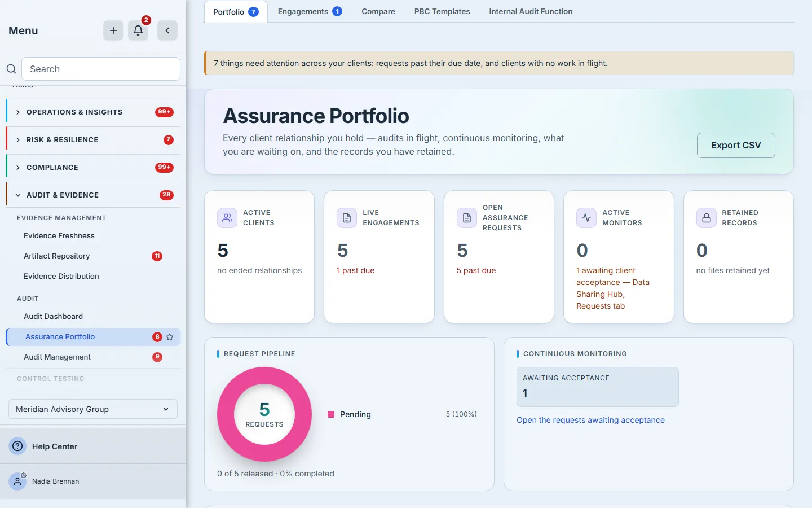Click 'no files retained yet' text
The width and height of the screenshot is (812, 508).
(733, 270)
